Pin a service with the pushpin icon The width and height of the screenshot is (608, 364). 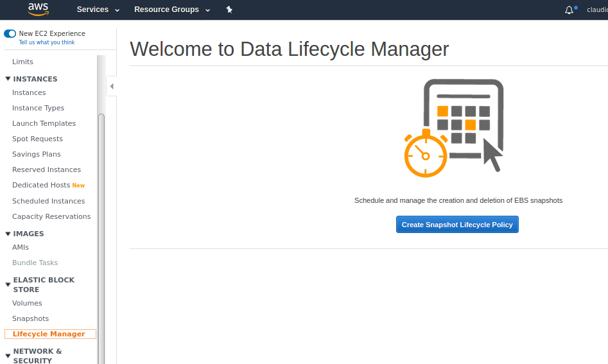click(229, 10)
